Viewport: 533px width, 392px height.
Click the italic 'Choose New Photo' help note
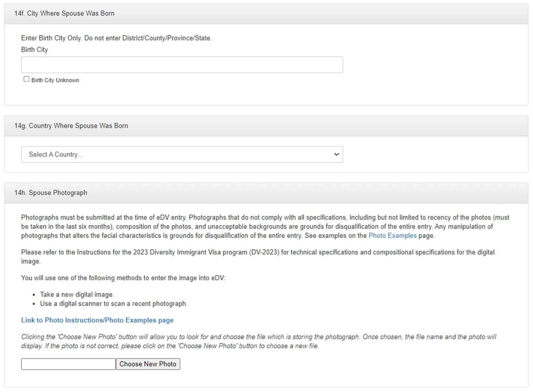259,341
